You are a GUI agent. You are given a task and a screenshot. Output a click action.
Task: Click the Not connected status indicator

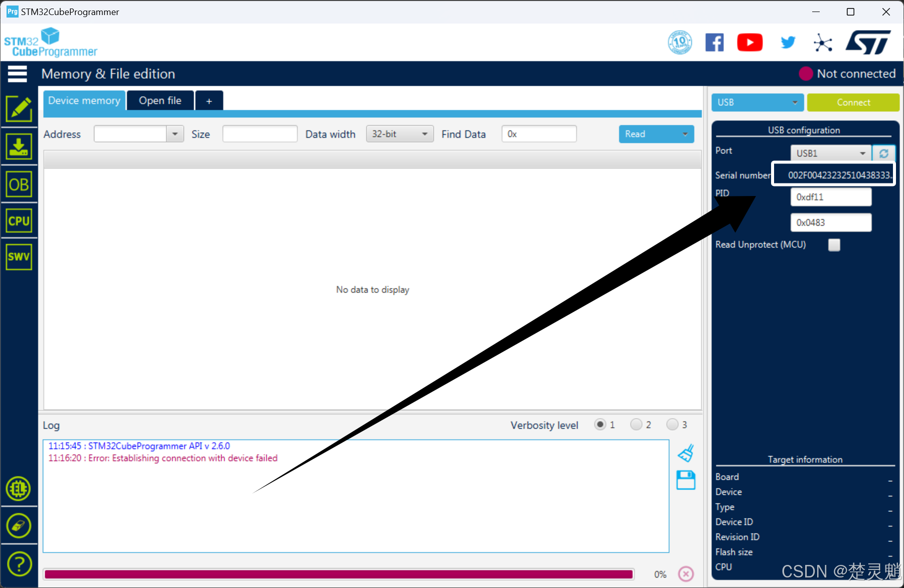[847, 74]
